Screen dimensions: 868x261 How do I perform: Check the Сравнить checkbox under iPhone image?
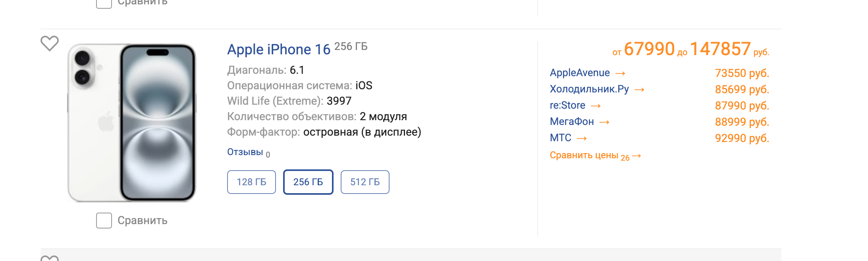(x=104, y=221)
